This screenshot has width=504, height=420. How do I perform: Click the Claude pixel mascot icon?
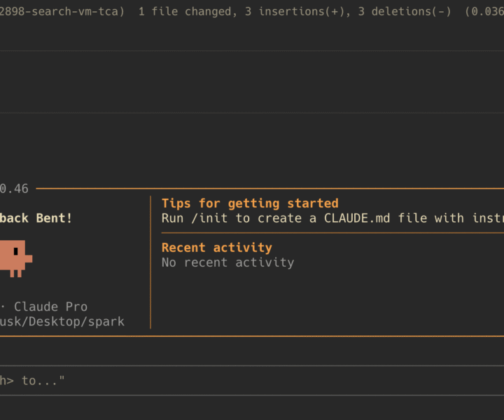tap(16, 258)
